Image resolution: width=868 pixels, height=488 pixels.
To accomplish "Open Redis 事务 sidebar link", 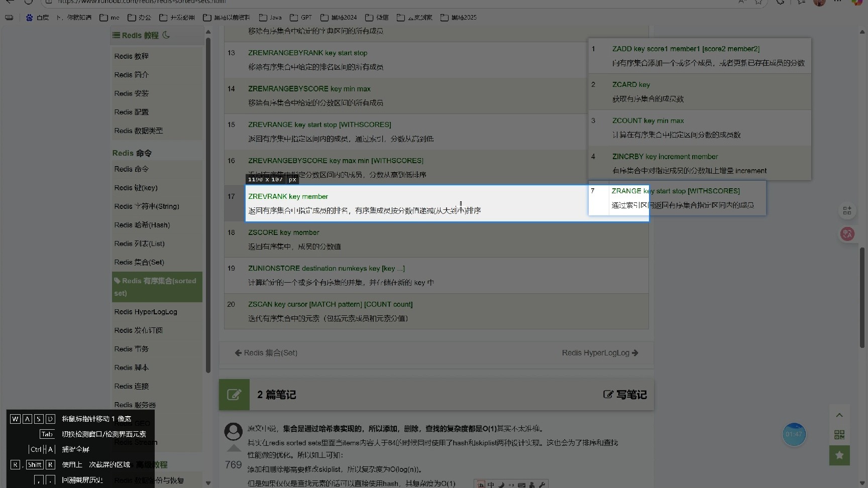I will pyautogui.click(x=131, y=349).
